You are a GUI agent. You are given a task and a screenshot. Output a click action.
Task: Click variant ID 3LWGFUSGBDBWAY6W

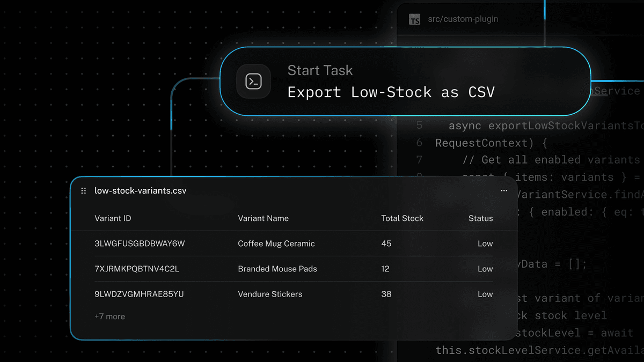(x=140, y=243)
